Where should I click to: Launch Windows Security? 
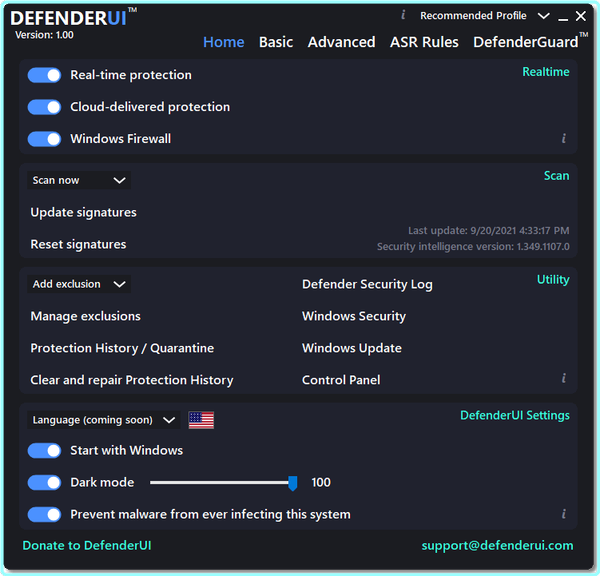(354, 316)
